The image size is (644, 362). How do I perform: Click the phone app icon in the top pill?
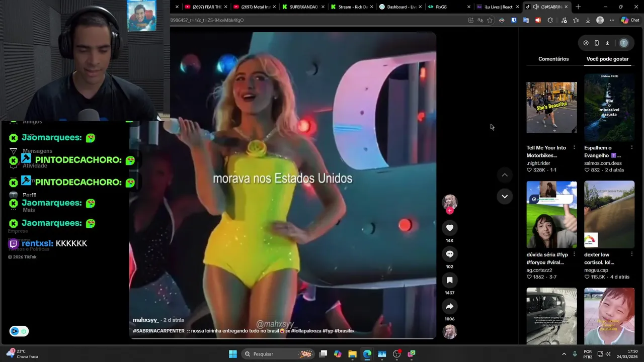pyautogui.click(x=597, y=43)
